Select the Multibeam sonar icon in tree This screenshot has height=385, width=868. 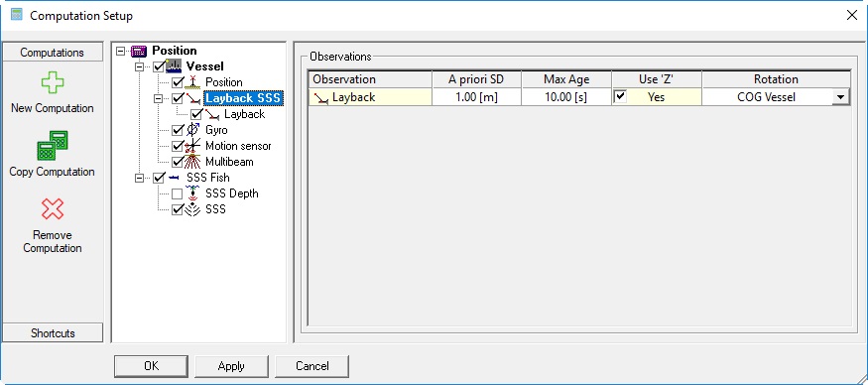pyautogui.click(x=192, y=162)
